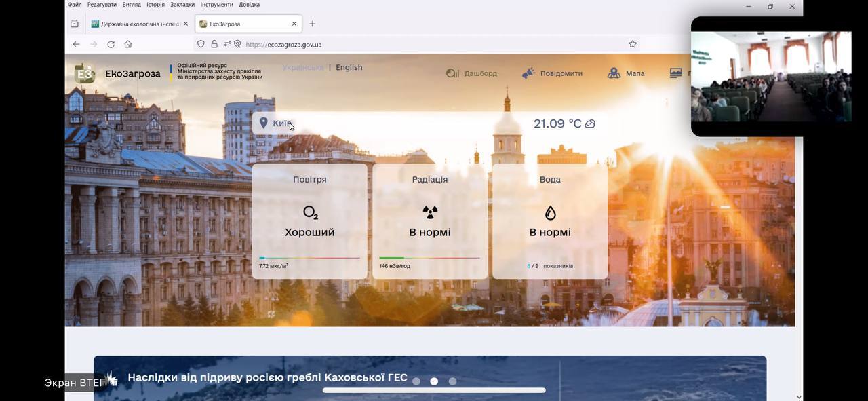Click the O₂ icon in Повітря card
This screenshot has width=868, height=401.
(x=310, y=213)
